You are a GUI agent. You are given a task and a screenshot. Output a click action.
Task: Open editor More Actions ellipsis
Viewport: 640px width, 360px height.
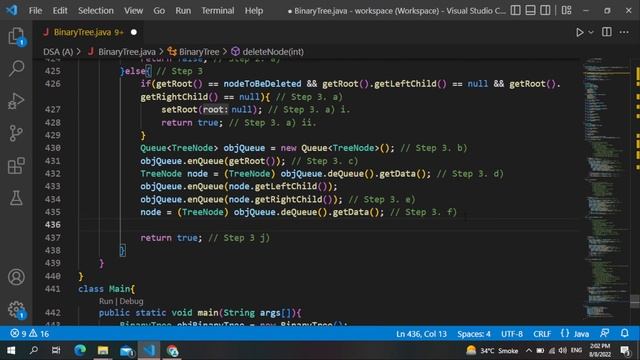tap(624, 32)
